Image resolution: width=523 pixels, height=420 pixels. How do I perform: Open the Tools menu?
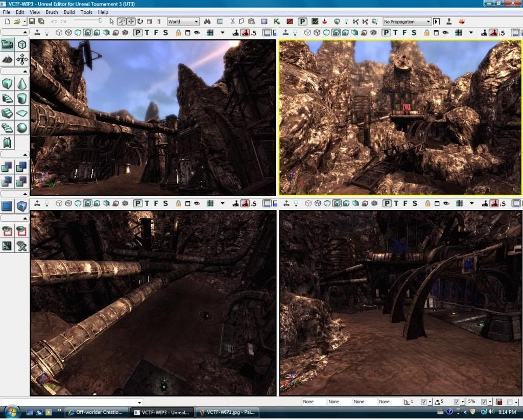(86, 12)
